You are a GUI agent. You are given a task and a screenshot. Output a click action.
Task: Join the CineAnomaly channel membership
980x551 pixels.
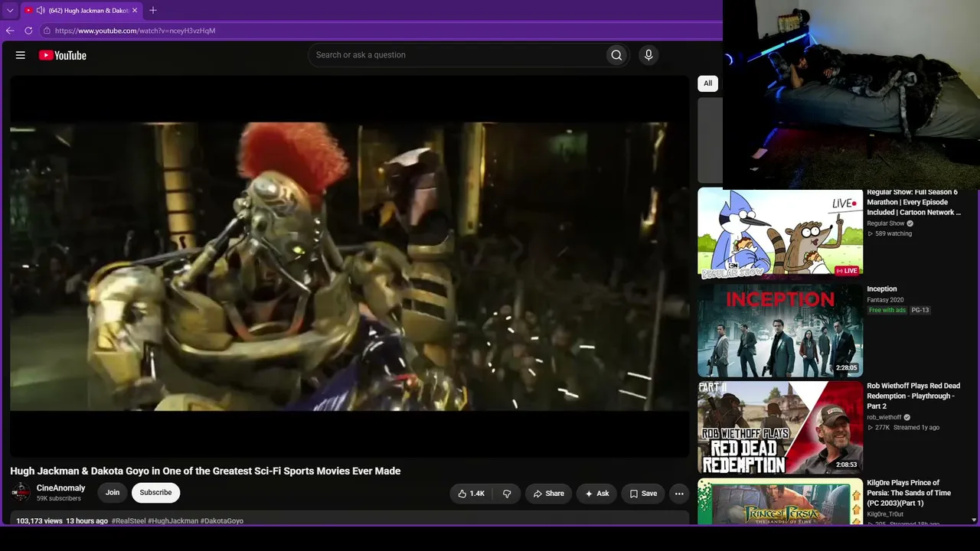pos(113,493)
